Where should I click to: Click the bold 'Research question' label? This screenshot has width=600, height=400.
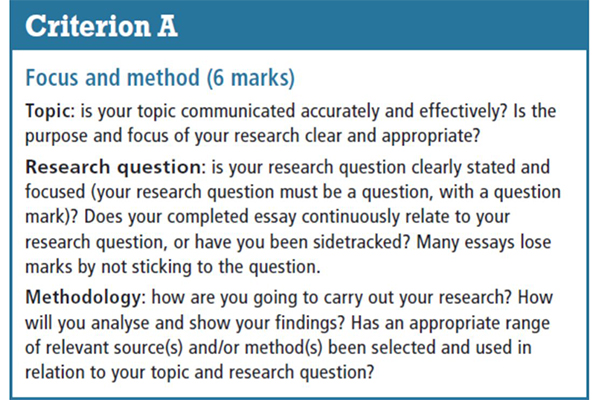(x=113, y=168)
